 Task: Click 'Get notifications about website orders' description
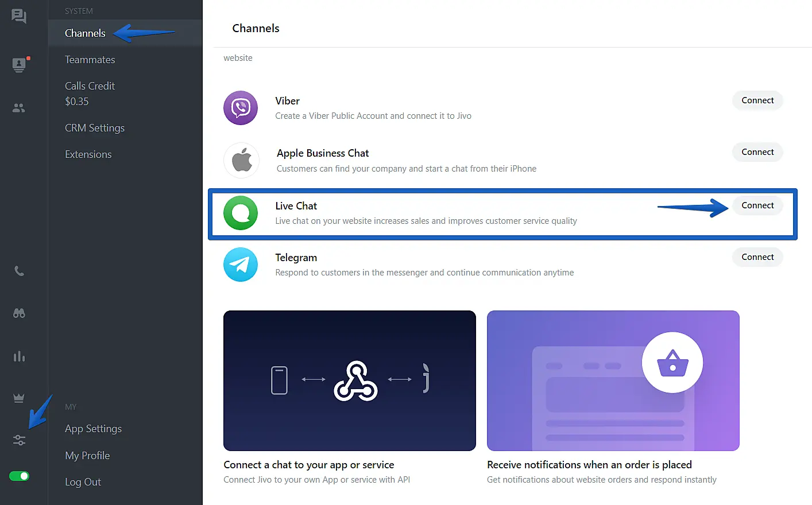click(602, 480)
